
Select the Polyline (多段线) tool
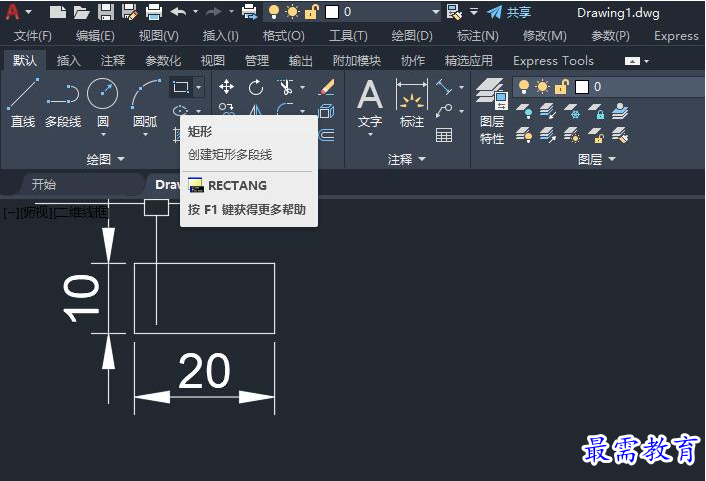click(x=63, y=103)
